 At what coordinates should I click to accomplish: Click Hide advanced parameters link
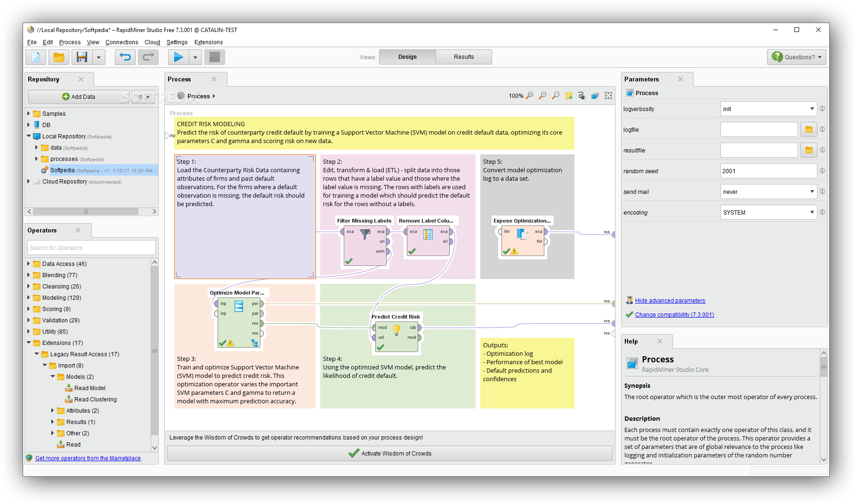click(670, 301)
